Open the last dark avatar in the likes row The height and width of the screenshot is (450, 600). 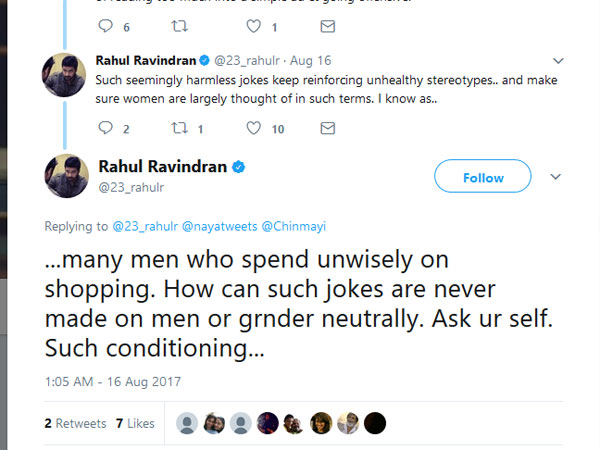click(x=375, y=423)
